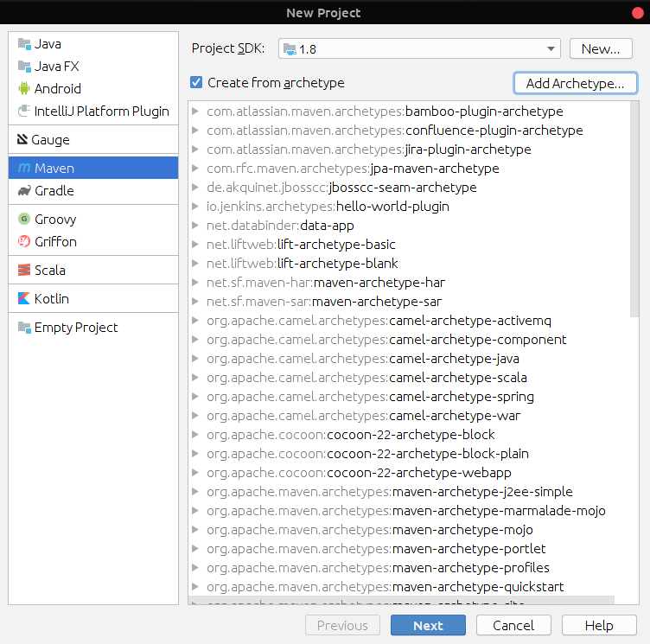Expand the net.databinder data-app node

(194, 225)
